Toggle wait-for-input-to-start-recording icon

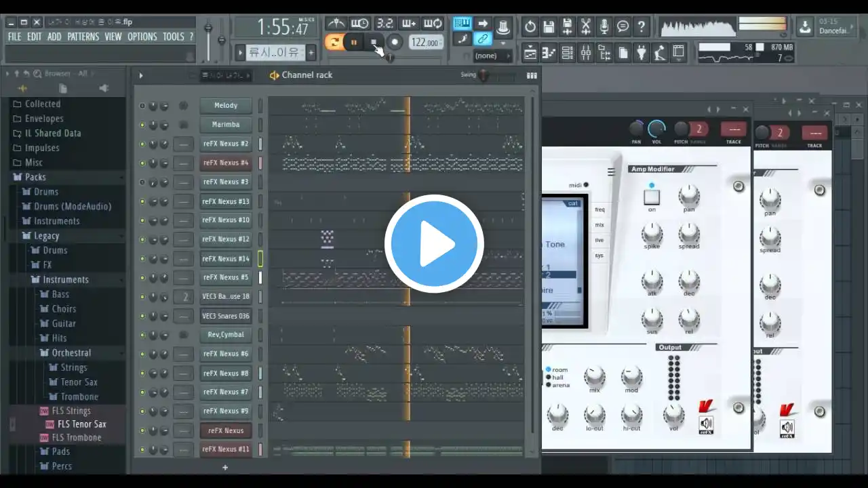coord(360,24)
